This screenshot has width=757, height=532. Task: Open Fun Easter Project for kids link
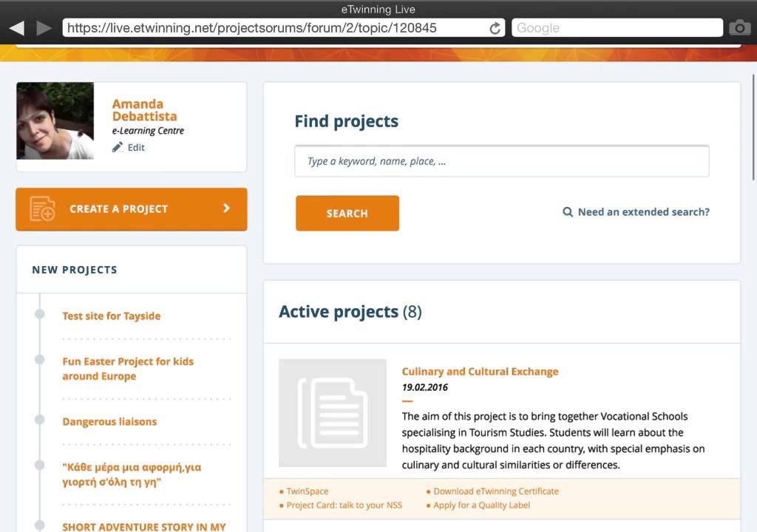(128, 369)
